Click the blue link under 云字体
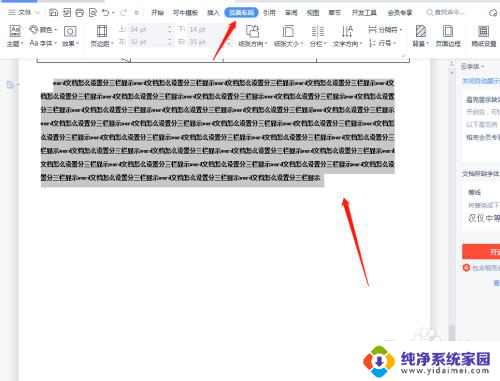The height and width of the screenshot is (381, 500). point(481,81)
